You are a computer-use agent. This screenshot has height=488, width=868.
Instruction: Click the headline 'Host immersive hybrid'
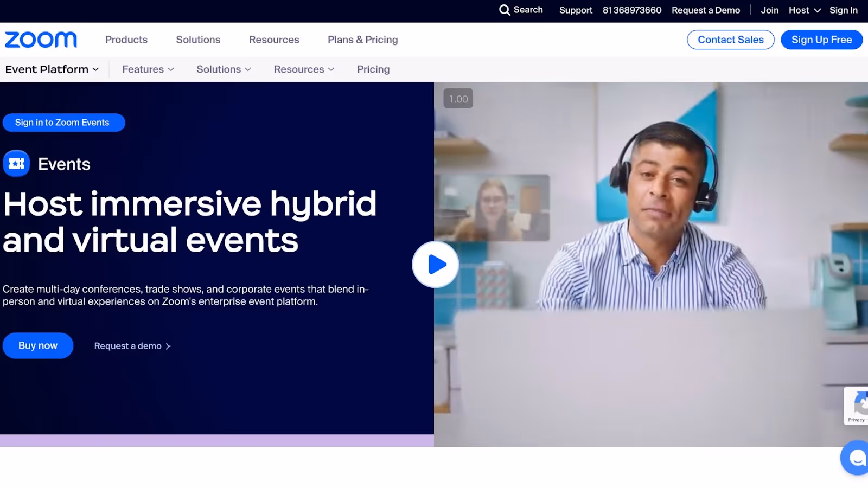tap(190, 204)
